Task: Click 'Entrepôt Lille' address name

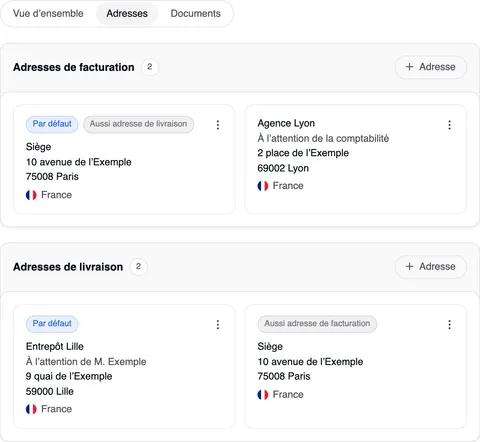Action: click(x=55, y=347)
